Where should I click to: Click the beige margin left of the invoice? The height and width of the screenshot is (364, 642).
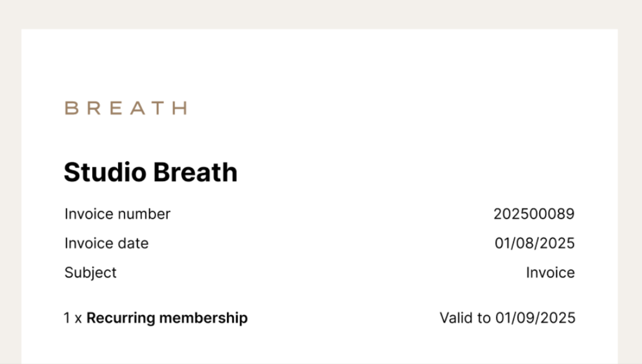[10, 188]
